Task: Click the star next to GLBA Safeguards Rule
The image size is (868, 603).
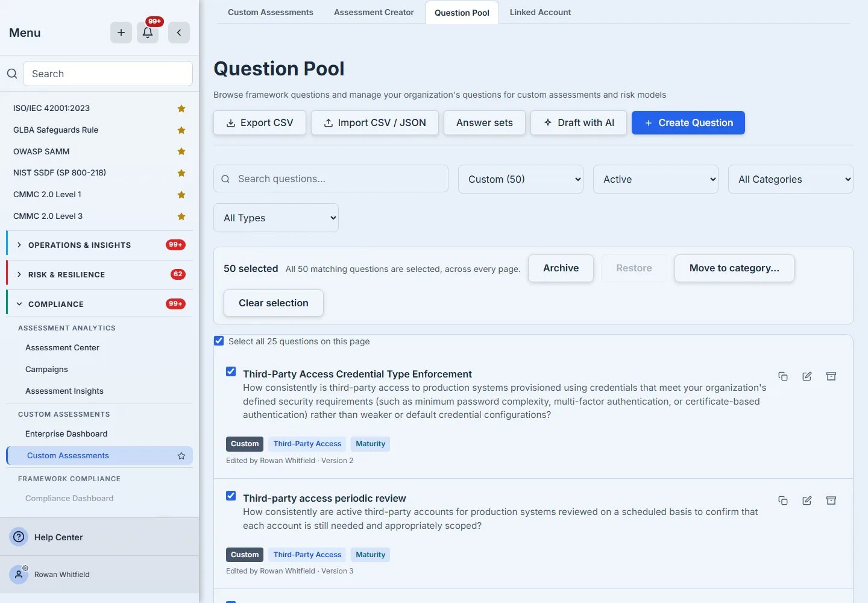Action: [x=181, y=130]
